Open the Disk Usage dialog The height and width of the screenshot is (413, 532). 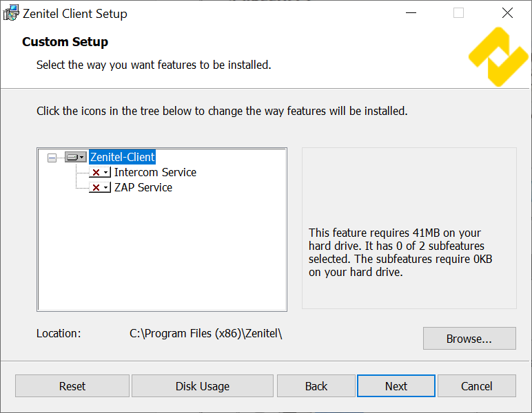pyautogui.click(x=202, y=386)
